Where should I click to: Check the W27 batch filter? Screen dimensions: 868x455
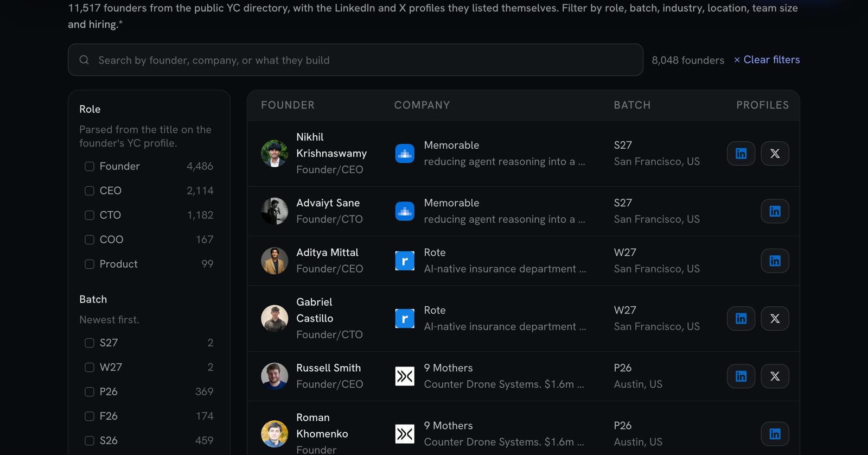click(x=90, y=368)
